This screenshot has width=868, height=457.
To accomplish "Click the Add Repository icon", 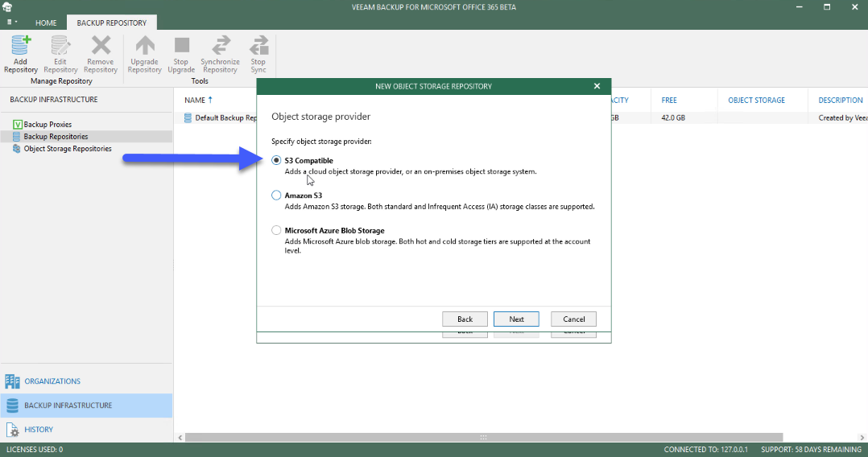I will tap(21, 45).
